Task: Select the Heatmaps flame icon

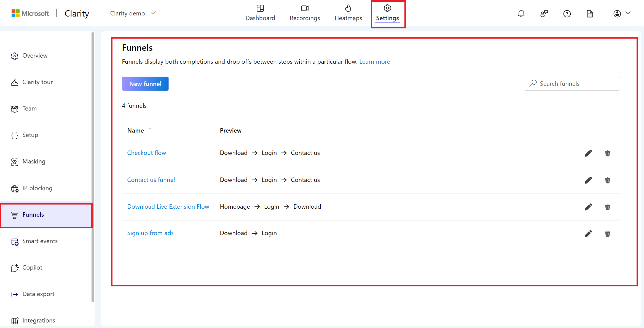Action: (x=348, y=8)
